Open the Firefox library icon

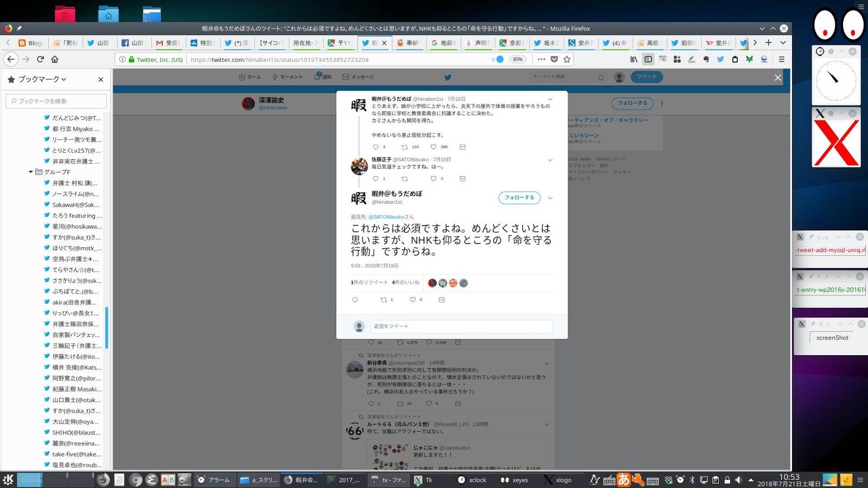[634, 59]
